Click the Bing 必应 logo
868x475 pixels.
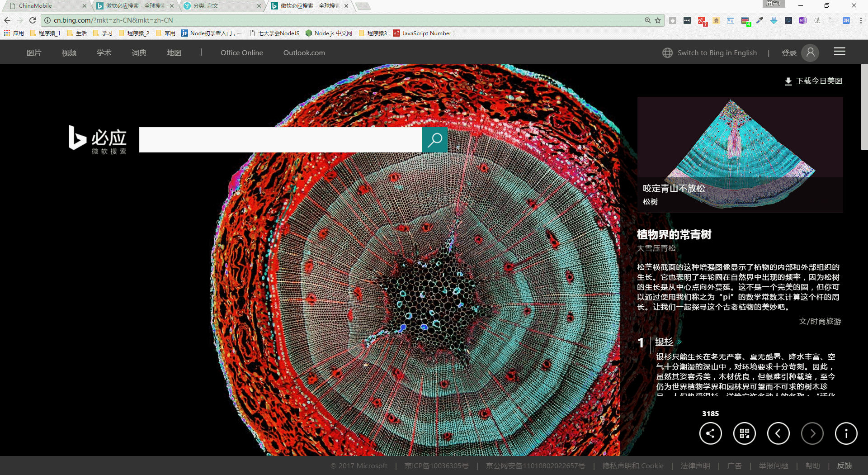[x=98, y=139]
